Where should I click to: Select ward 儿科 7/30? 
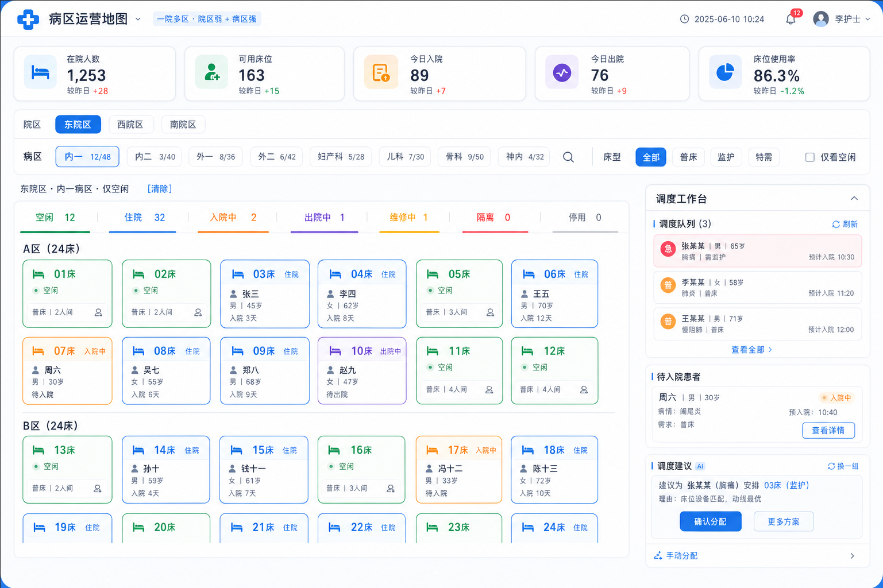click(406, 157)
